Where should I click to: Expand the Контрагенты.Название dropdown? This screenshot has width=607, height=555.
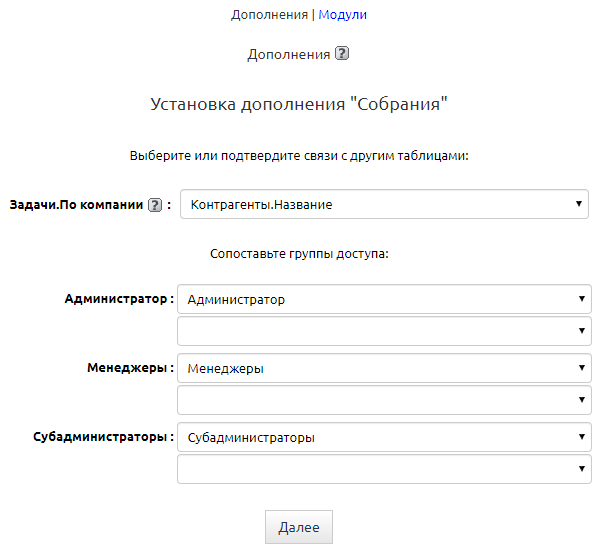(384, 205)
